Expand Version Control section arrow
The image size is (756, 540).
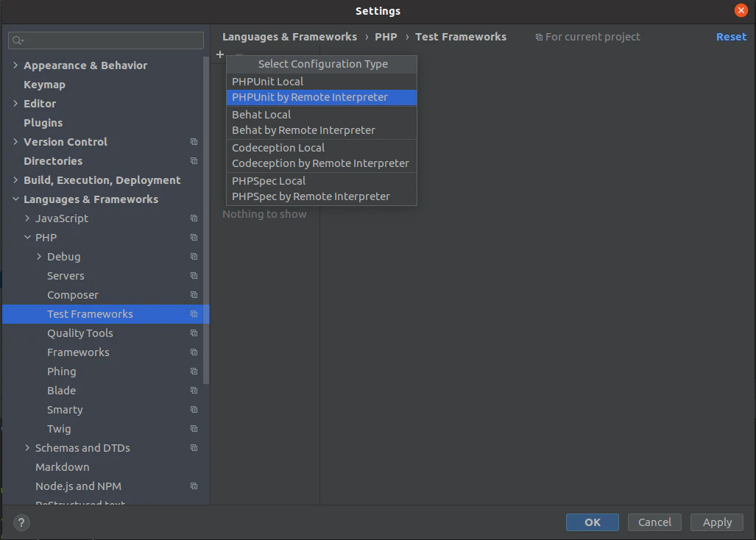[15, 142]
